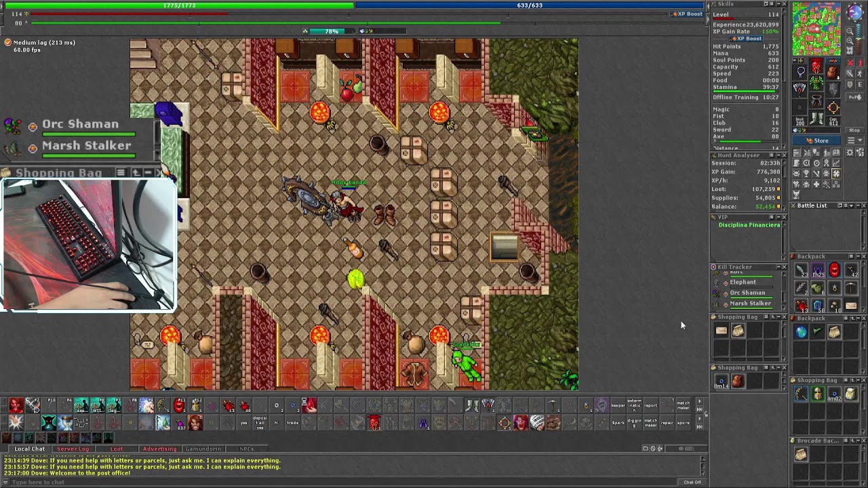Click the bag item in Brocade Bag

(802, 454)
